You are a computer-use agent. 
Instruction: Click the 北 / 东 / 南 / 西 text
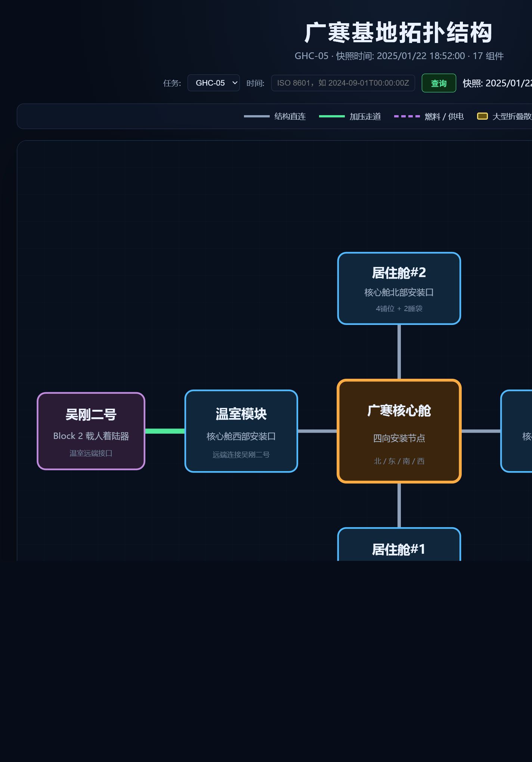pos(399,461)
